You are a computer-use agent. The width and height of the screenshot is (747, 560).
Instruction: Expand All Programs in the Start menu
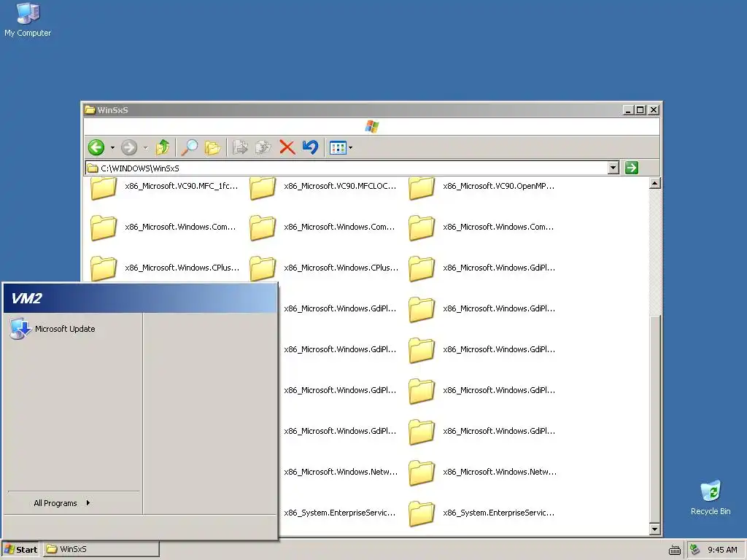61,503
